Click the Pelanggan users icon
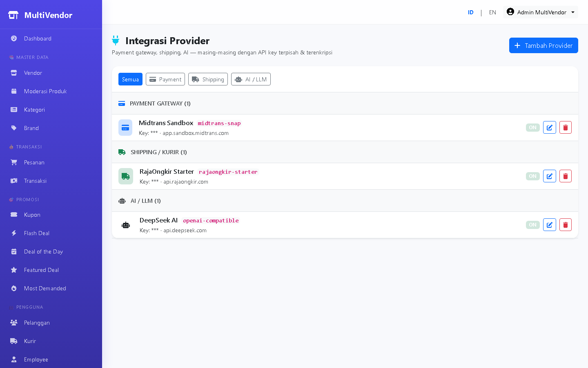The height and width of the screenshot is (368, 588). 14,323
